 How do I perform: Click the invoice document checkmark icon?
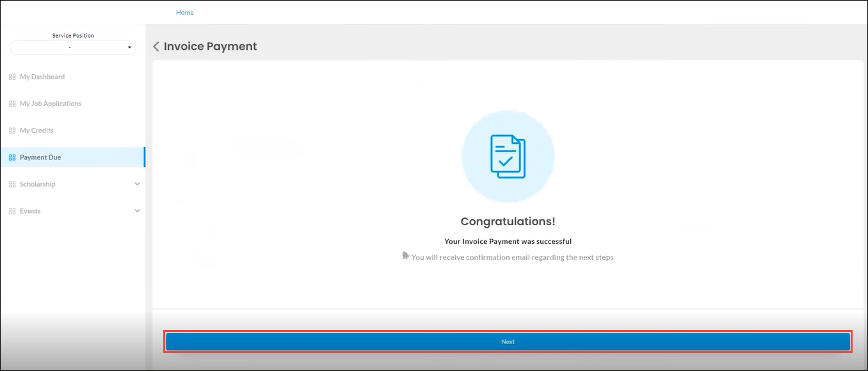click(508, 156)
